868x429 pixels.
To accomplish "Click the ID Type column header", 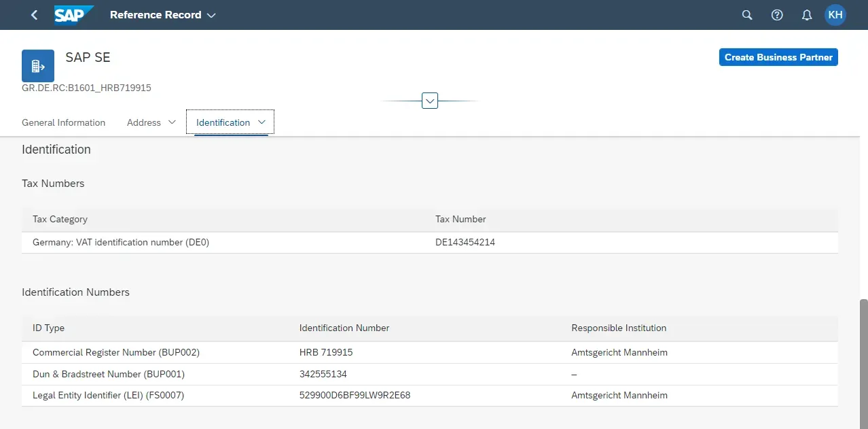I will [x=49, y=328].
